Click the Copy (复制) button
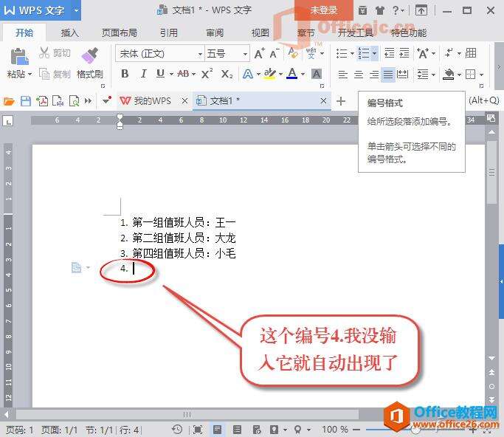 pyautogui.click(x=55, y=75)
